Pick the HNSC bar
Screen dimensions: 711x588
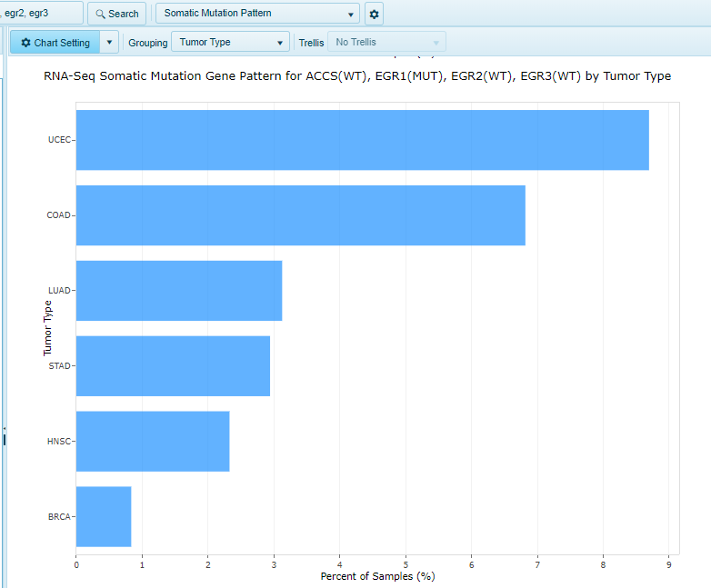152,442
